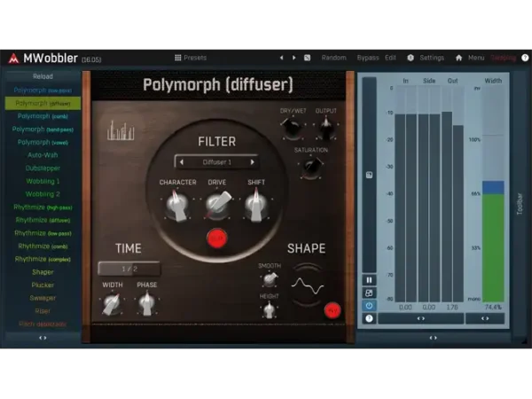The height and width of the screenshot is (399, 532).
Task: Click the Character knob
Action: (x=176, y=206)
